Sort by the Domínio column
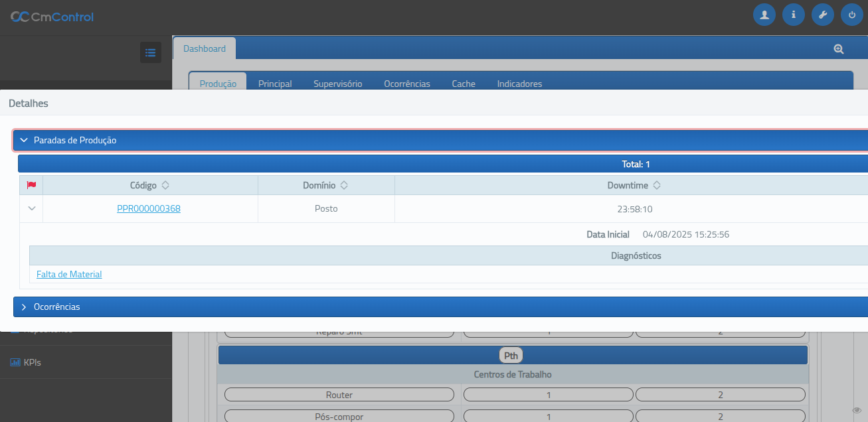The image size is (868, 422). pyautogui.click(x=344, y=186)
